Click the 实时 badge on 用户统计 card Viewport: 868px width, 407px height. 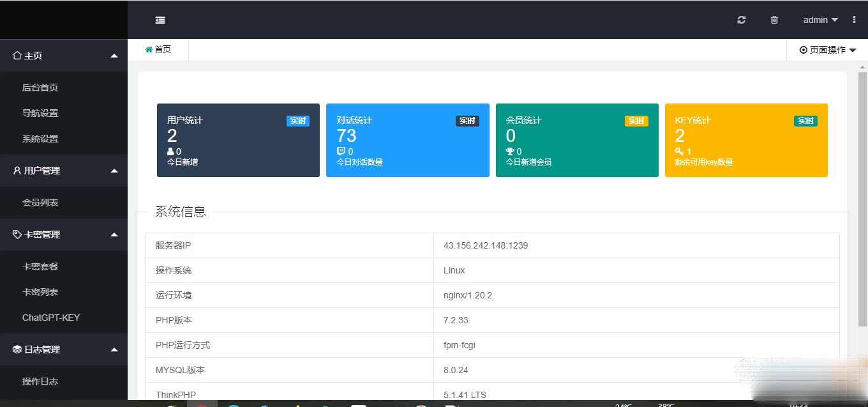pos(298,121)
